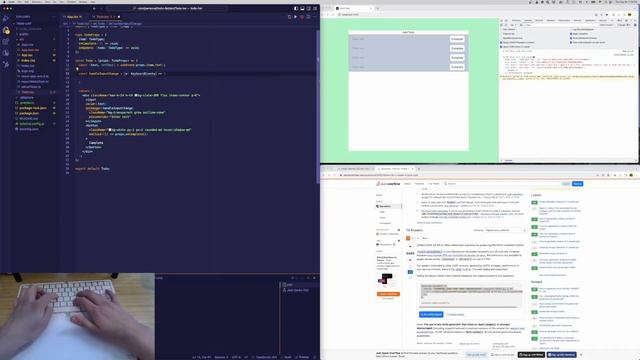Toggle the Log XMLHttpRequests checkbox

coord(571,29)
